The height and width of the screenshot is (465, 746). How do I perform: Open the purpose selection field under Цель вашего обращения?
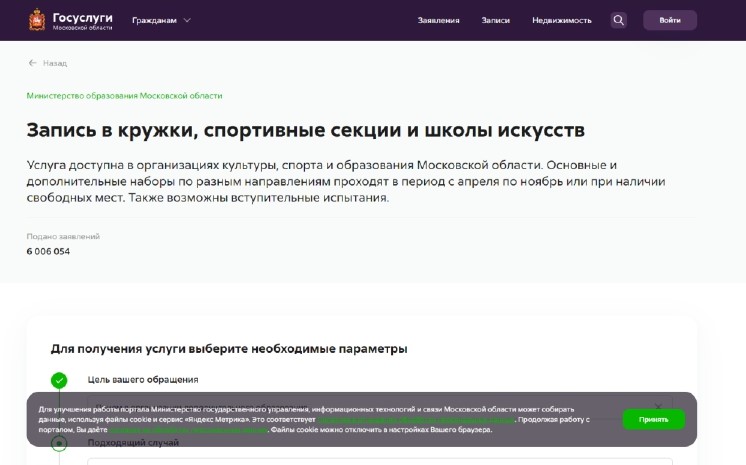[380, 407]
